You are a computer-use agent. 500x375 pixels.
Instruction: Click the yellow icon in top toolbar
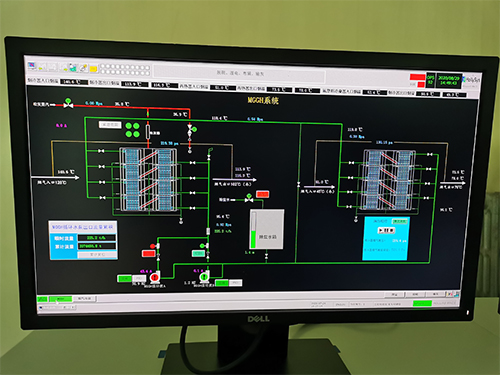94,69
